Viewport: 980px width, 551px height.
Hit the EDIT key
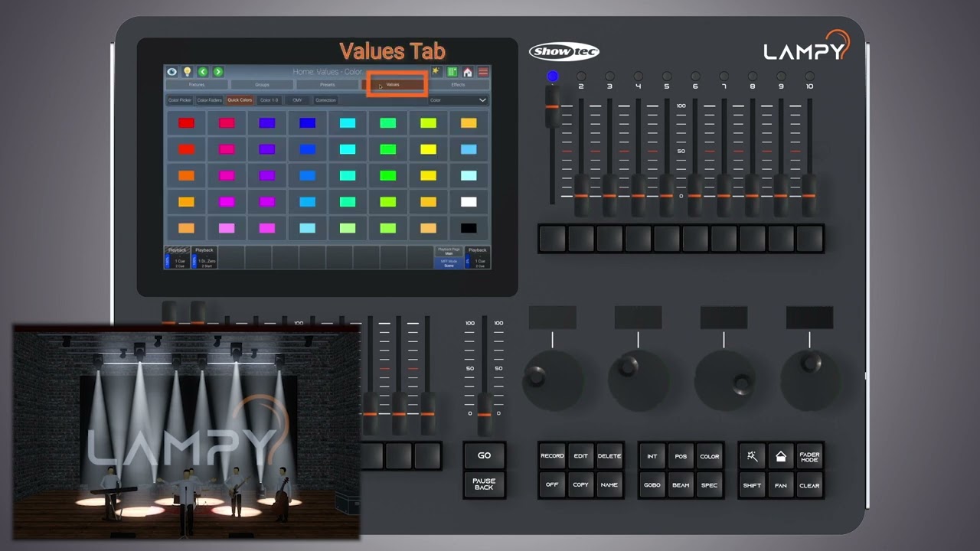(x=580, y=456)
